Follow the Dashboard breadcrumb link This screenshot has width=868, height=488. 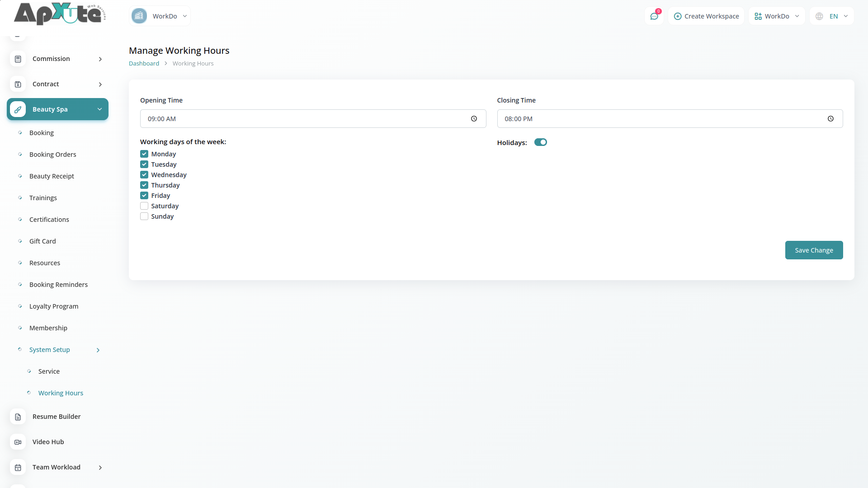tap(144, 64)
